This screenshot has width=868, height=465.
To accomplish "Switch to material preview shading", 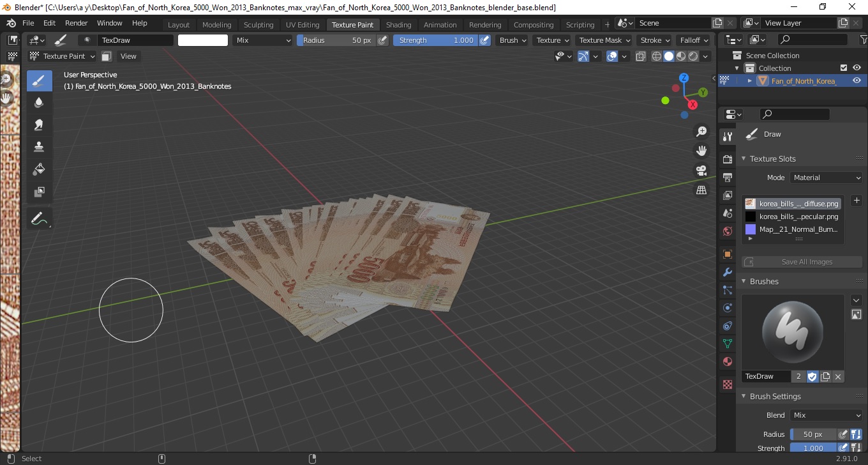I will click(x=681, y=56).
